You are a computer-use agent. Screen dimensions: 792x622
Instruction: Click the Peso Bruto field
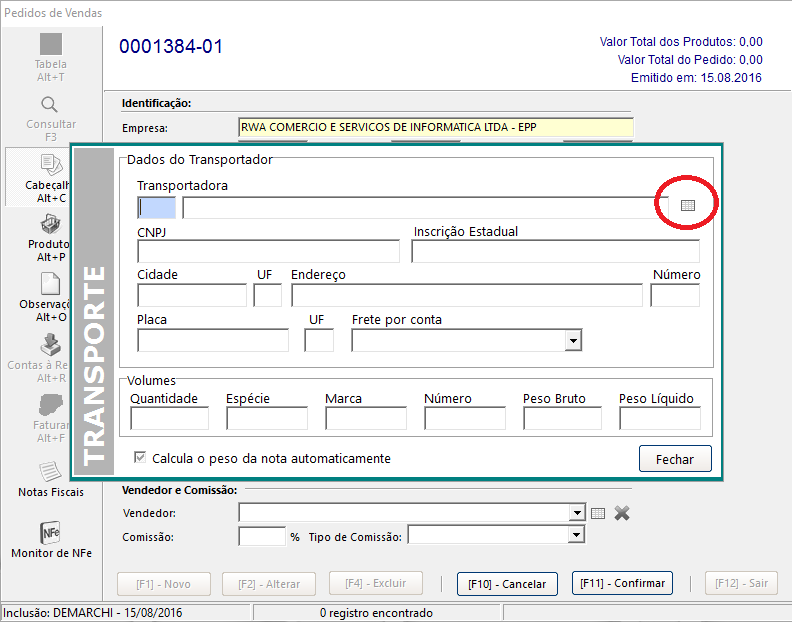tap(562, 418)
